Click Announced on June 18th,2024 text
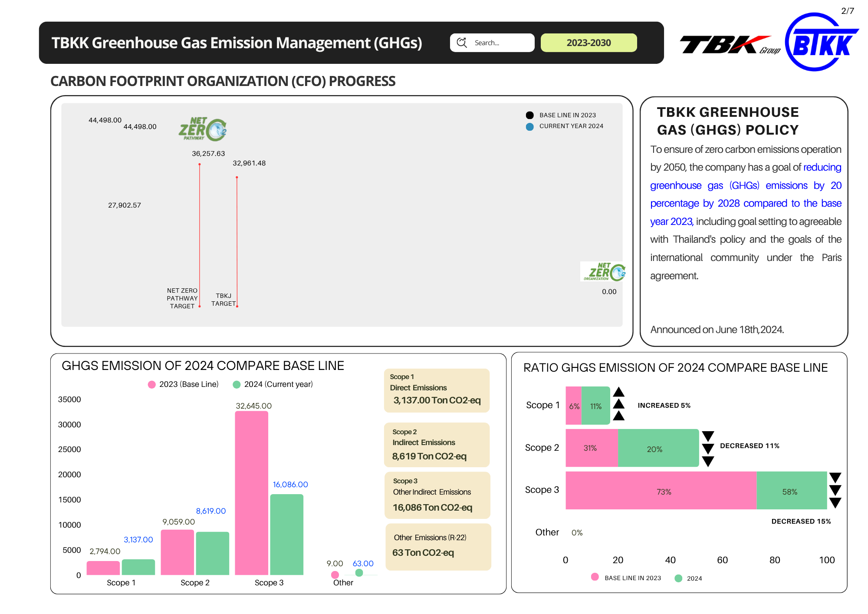Viewport: 868px width, 614px height. pyautogui.click(x=717, y=330)
